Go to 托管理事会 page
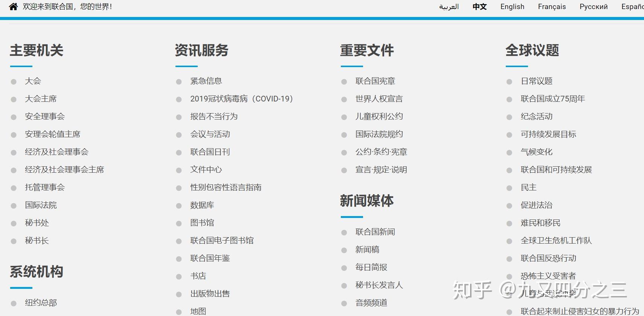This screenshot has width=644, height=316. point(45,187)
